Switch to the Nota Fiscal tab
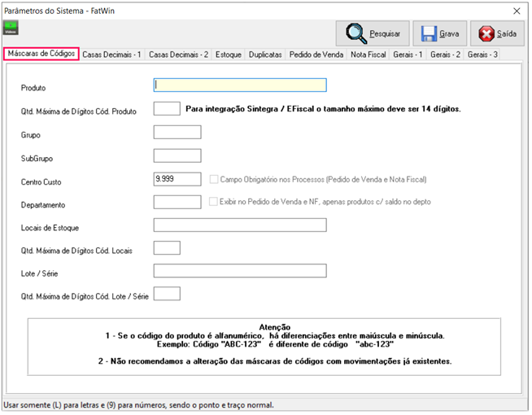The image size is (532, 415). point(368,55)
